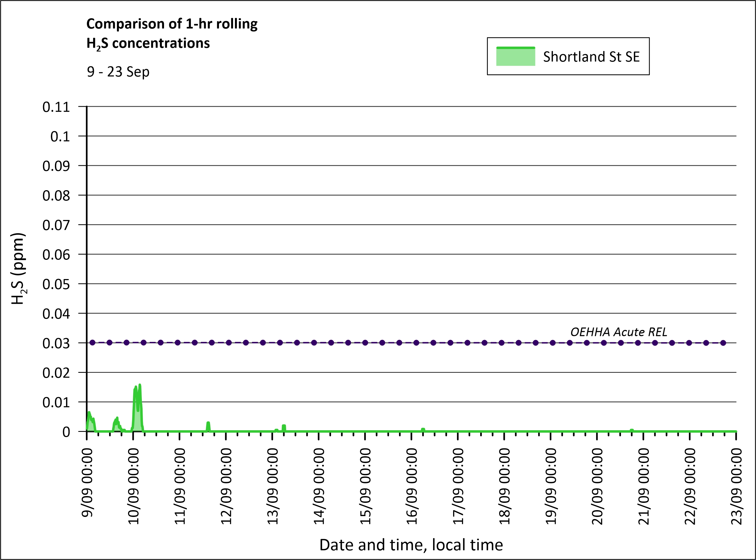Click the 10/09 00:00 x-axis date label
The height and width of the screenshot is (560, 756).
[x=133, y=486]
